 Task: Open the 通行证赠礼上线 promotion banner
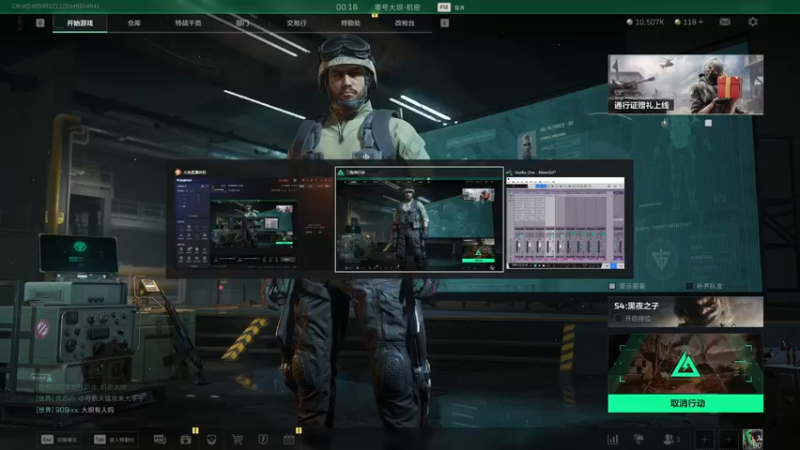pyautogui.click(x=685, y=84)
